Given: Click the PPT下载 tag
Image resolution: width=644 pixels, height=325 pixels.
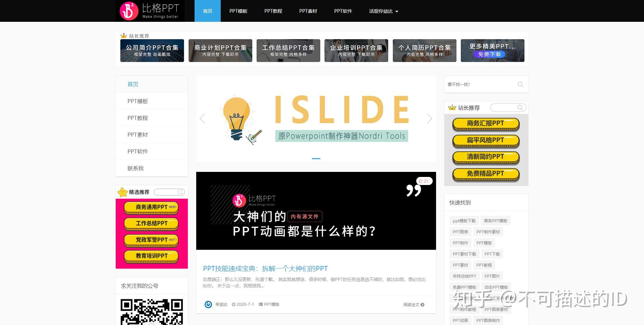Looking at the screenshot, I should click(x=492, y=254).
